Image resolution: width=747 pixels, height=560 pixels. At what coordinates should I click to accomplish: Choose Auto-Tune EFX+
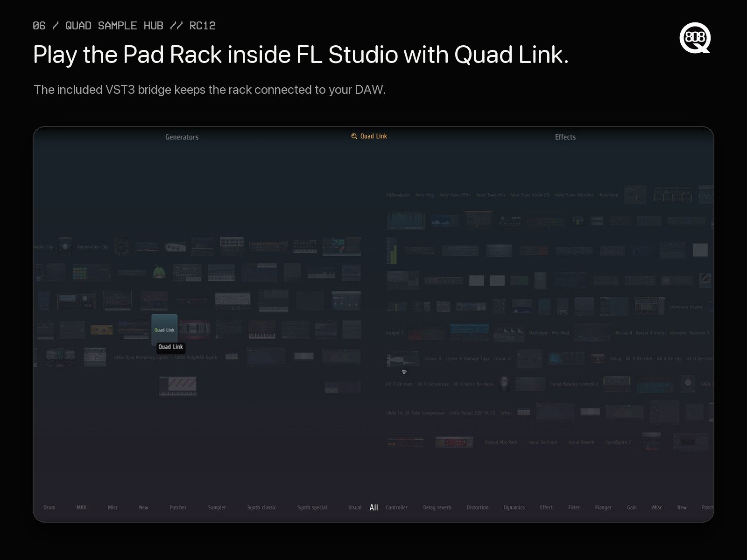(x=455, y=195)
